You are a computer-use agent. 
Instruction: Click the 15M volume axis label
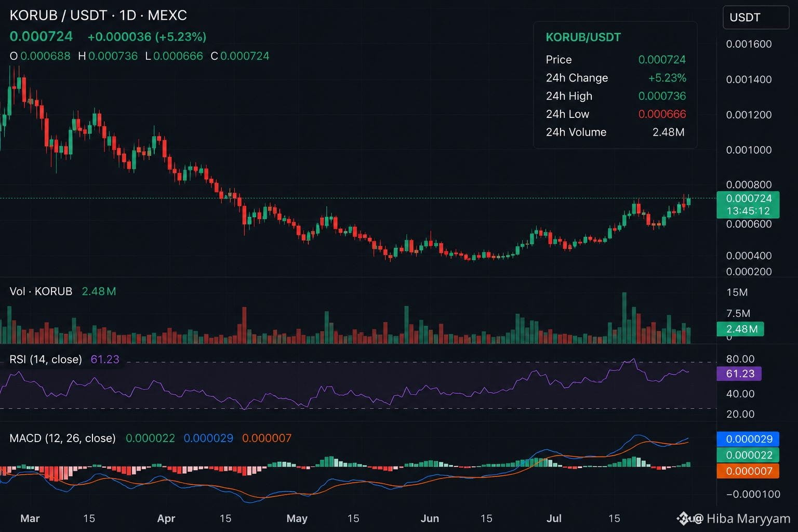[737, 292]
